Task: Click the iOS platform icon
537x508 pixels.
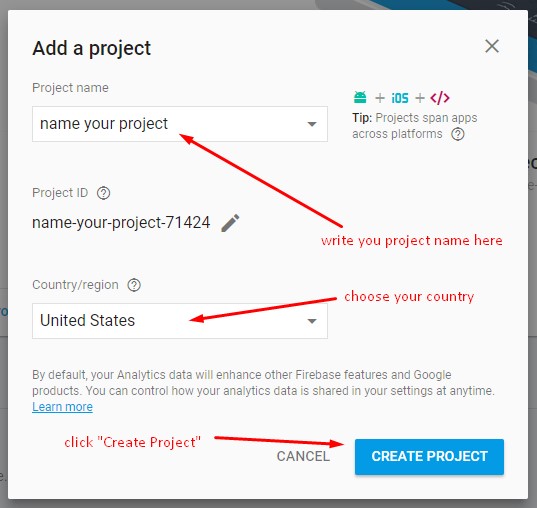Action: [x=400, y=98]
